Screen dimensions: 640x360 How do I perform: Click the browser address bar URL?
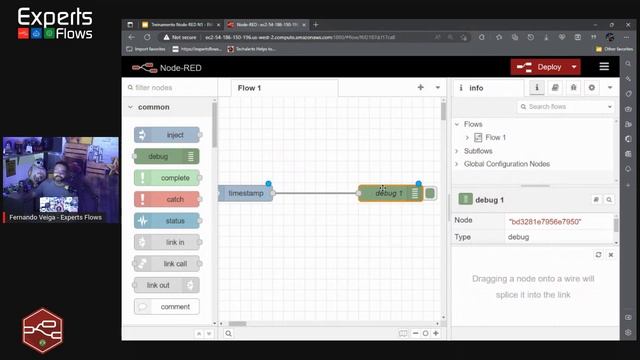point(300,37)
